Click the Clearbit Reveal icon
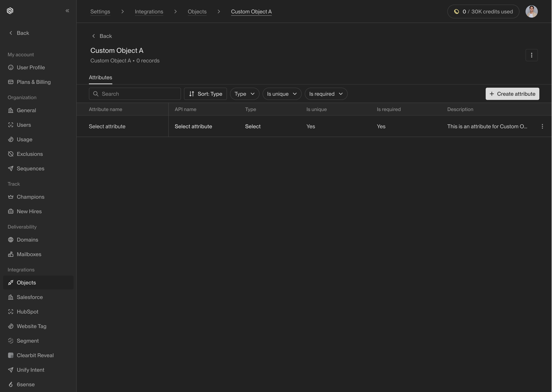The image size is (552, 392). click(11, 355)
